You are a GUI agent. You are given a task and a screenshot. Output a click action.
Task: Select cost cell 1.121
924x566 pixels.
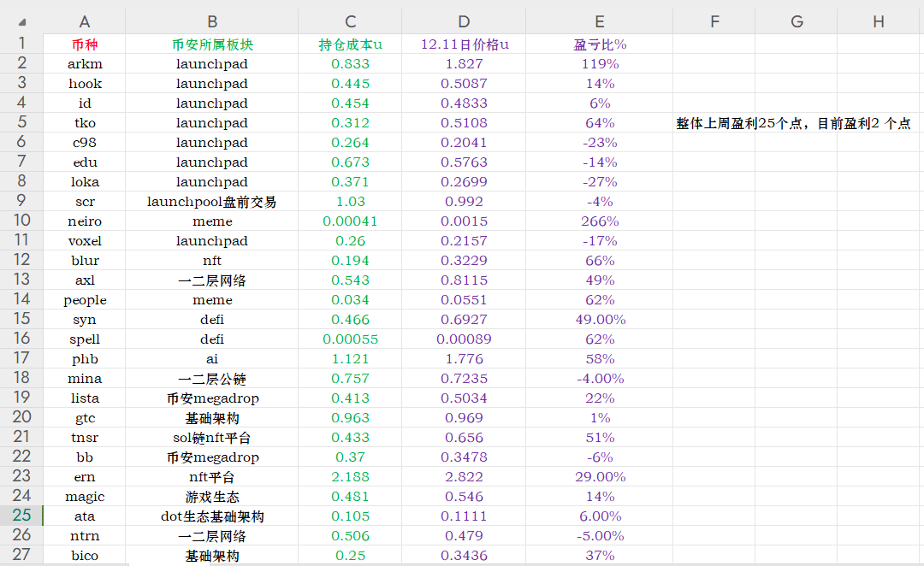coord(350,359)
